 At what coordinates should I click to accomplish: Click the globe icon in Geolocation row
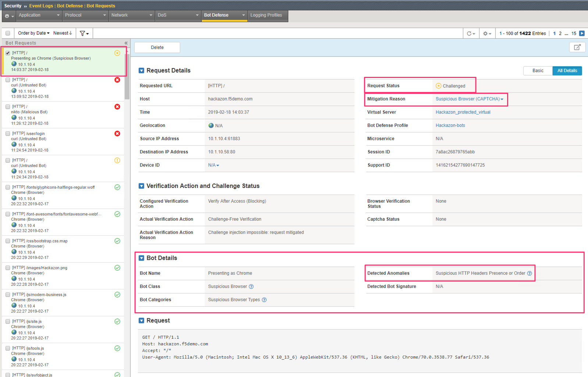pos(211,125)
